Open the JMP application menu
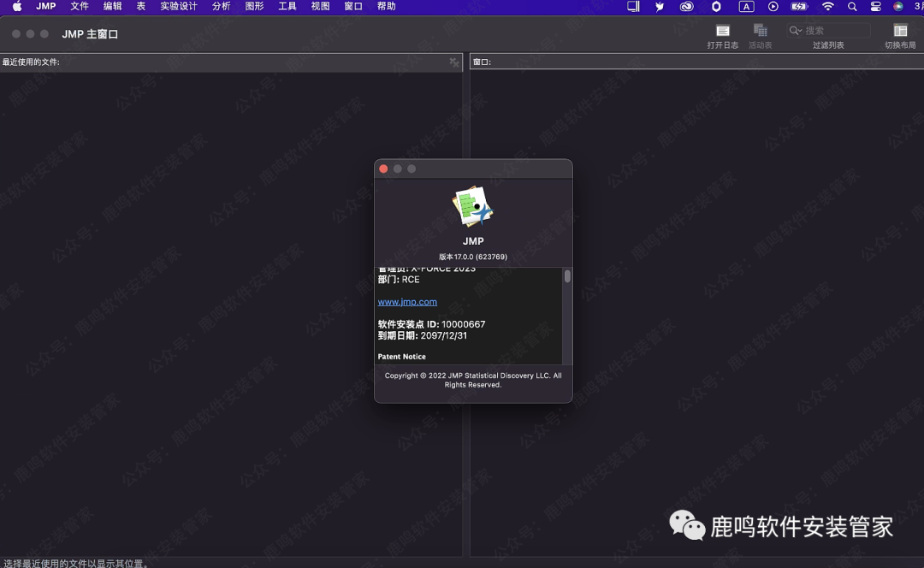This screenshot has height=568, width=924. point(45,7)
